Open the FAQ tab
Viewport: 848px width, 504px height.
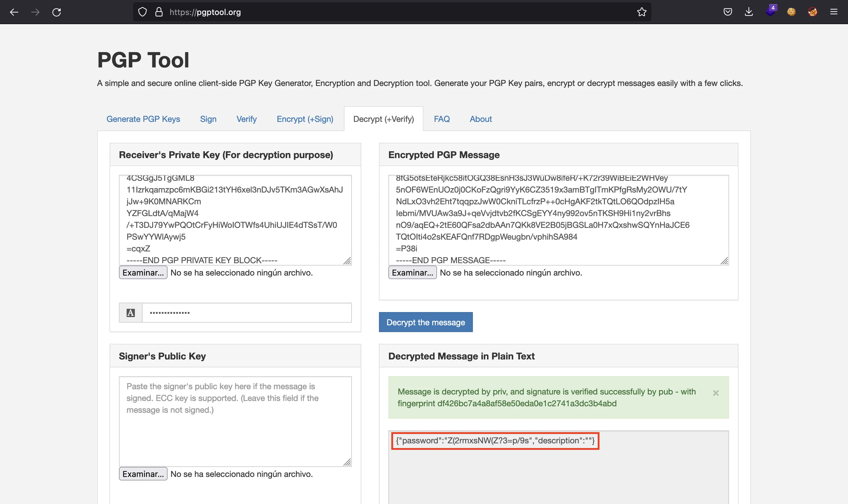point(441,119)
